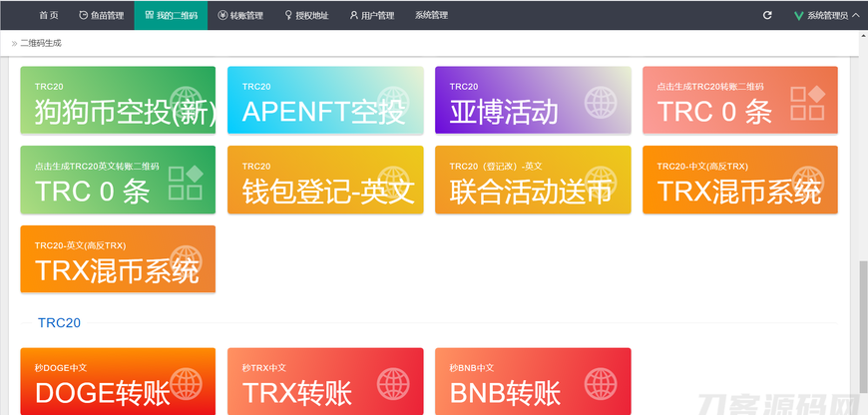Open the 鱼苗管理 menu
Screen dimensions: 868x415
click(x=101, y=15)
